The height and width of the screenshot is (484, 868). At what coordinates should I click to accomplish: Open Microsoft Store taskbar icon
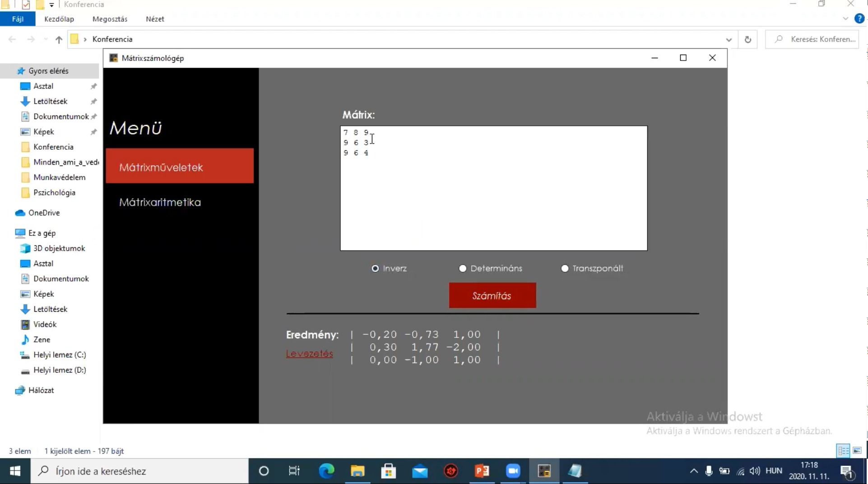coord(388,471)
